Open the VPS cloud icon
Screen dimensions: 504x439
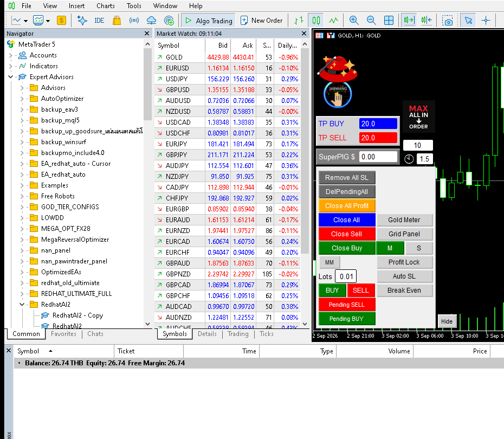pyautogui.click(x=151, y=21)
